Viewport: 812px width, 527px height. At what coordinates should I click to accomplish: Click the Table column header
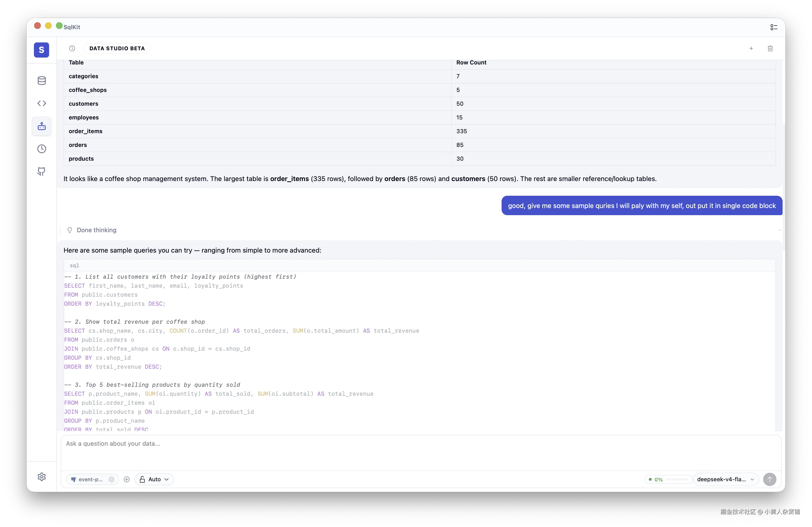(76, 62)
